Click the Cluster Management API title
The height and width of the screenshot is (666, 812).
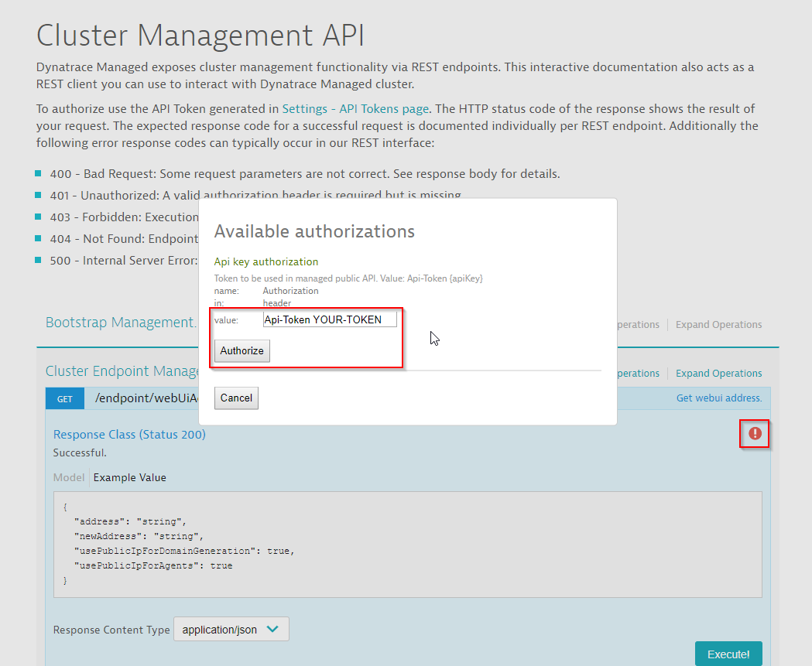[200, 35]
